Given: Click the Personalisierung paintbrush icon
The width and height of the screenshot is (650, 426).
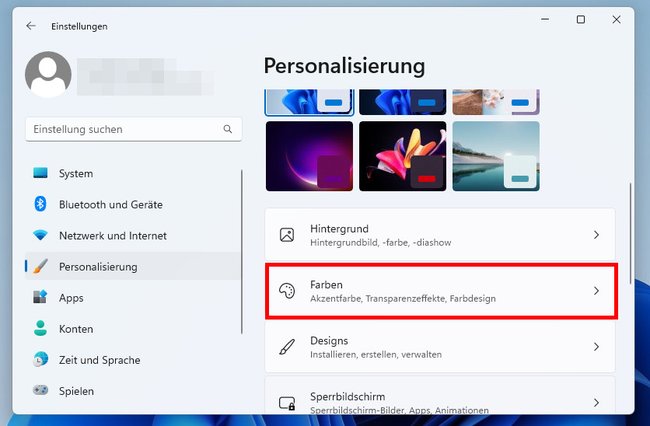Looking at the screenshot, I should pyautogui.click(x=40, y=266).
